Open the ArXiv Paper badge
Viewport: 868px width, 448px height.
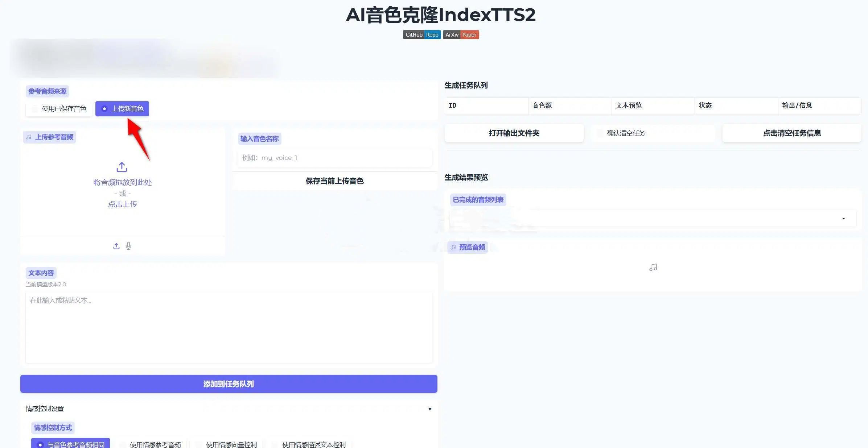(461, 35)
